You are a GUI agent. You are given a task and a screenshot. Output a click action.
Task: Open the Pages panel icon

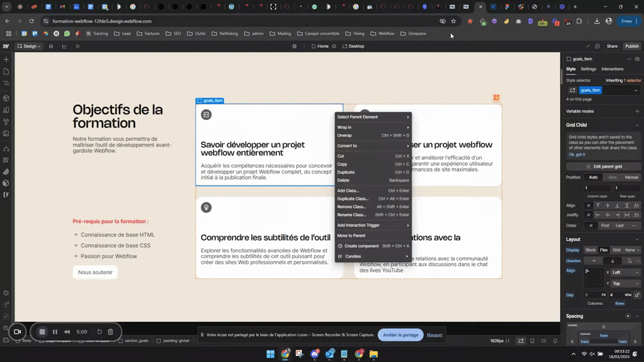pos(6,71)
